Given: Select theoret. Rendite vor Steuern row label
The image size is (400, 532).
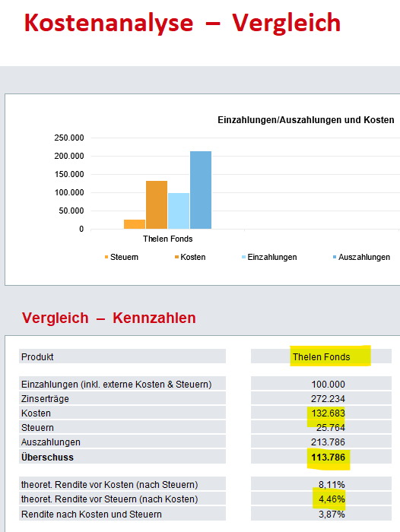Looking at the screenshot, I should [110, 499].
